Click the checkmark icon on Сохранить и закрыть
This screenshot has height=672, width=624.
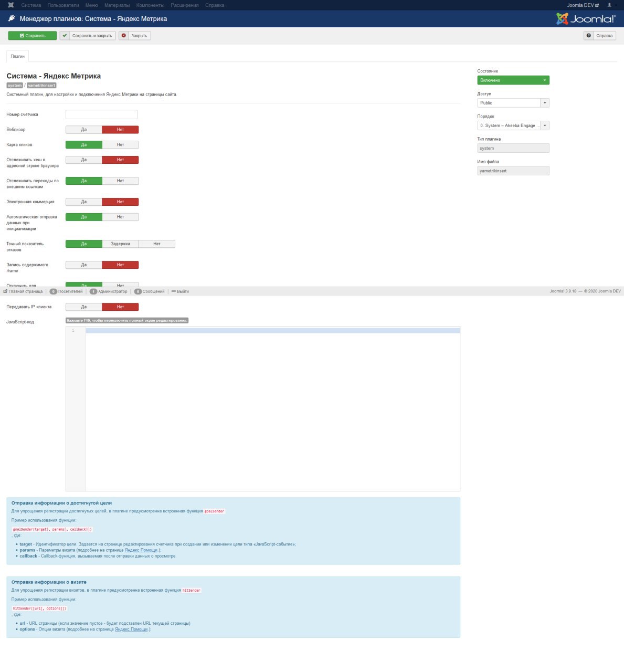pos(65,36)
